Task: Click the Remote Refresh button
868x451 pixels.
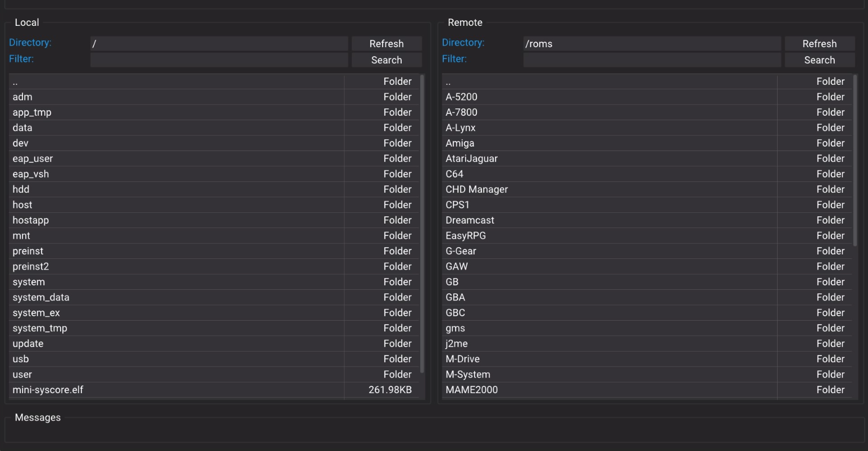Action: [x=819, y=44]
